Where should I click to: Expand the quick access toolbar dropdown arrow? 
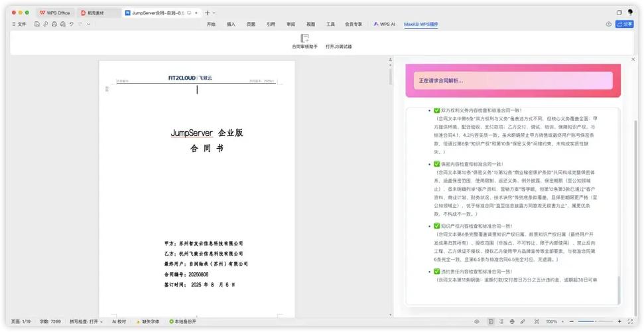(88, 25)
